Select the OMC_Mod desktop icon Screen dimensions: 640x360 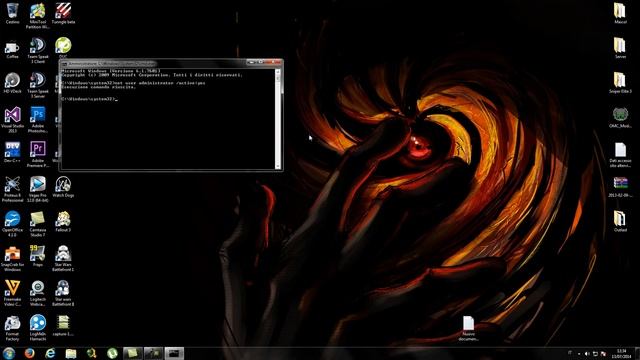pyautogui.click(x=620, y=118)
